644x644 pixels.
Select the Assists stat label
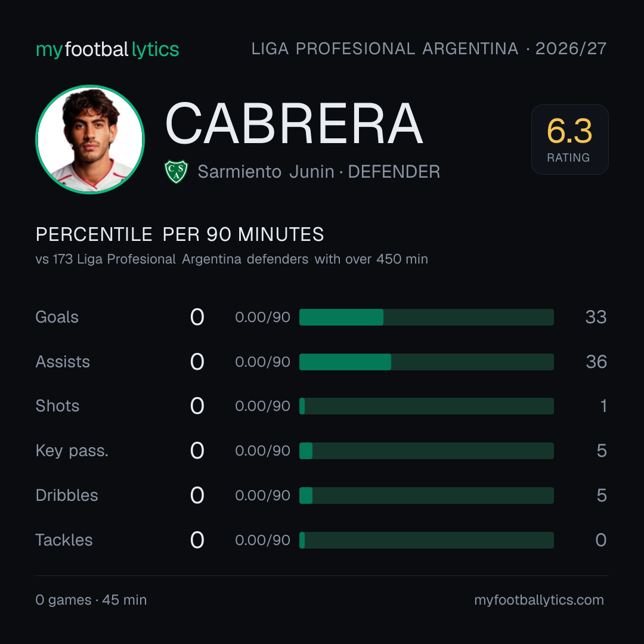[x=63, y=362]
